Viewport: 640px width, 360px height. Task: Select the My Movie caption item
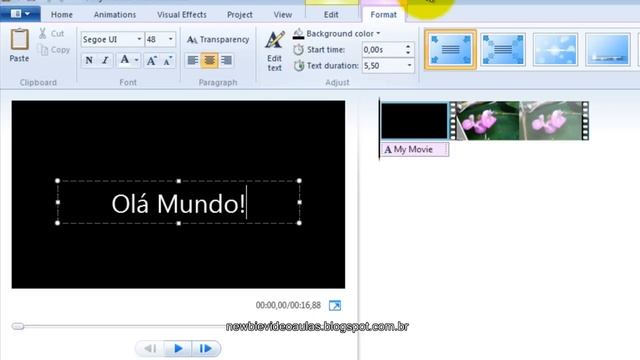click(x=414, y=149)
